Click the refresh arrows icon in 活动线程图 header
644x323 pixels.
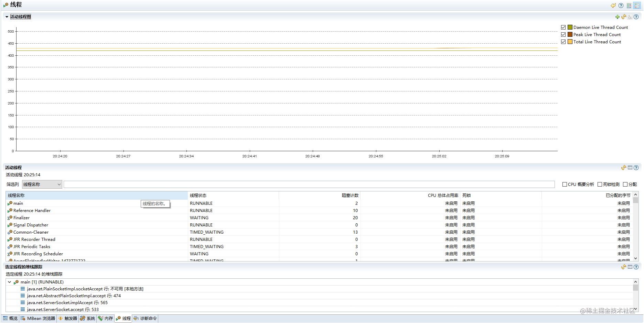click(x=624, y=17)
